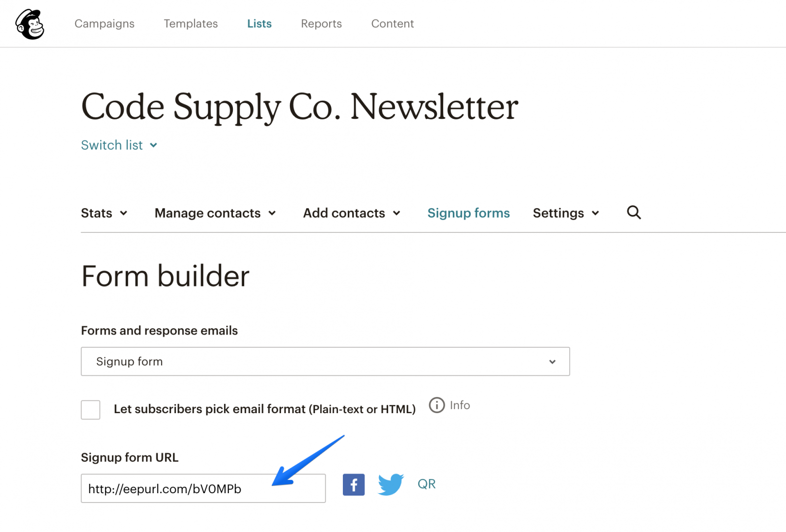Open the Settings dropdown
This screenshot has height=532, width=786.
coord(565,213)
